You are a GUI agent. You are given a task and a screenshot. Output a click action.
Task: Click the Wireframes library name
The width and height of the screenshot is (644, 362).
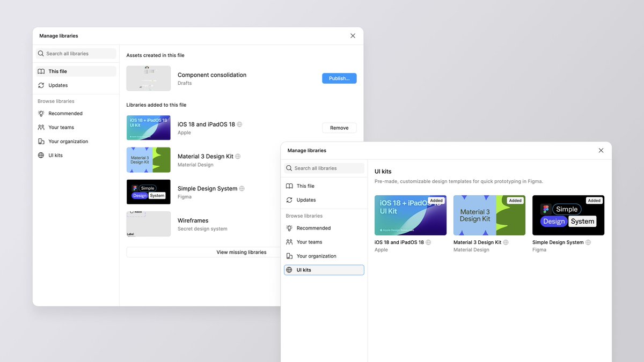193,220
